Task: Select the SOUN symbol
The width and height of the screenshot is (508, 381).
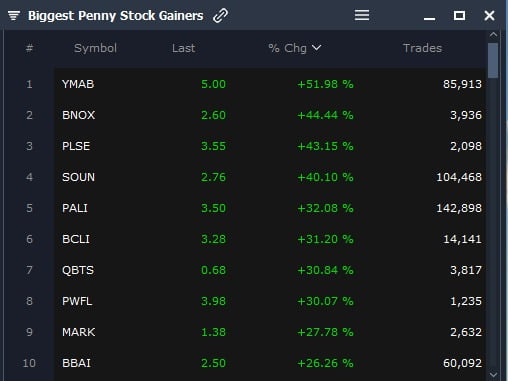Action: point(78,177)
